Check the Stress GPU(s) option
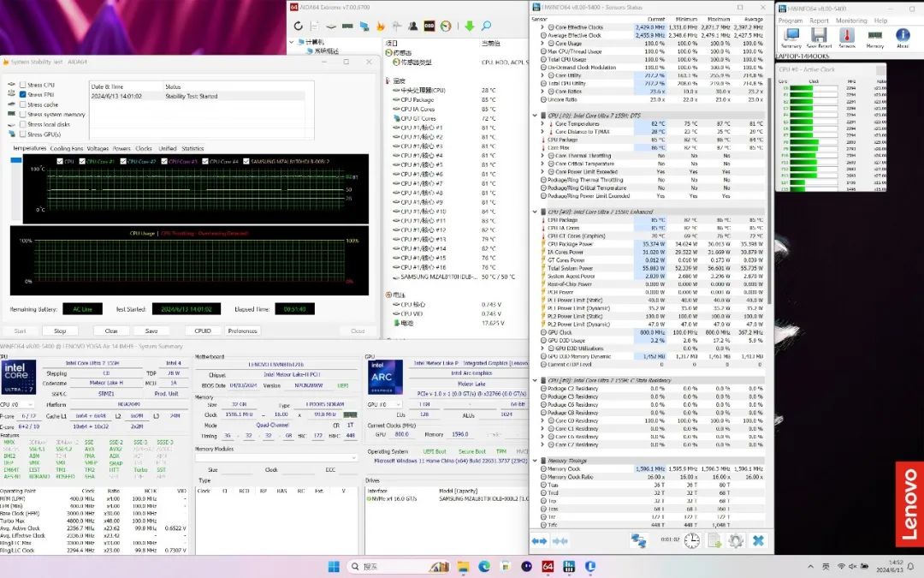 (23, 134)
